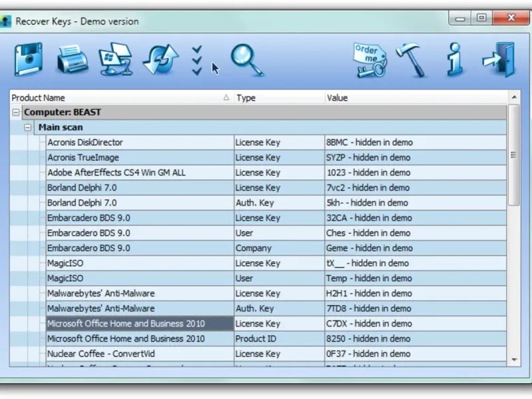Click the floppy disk save icon
The image size is (532, 399).
[x=29, y=59]
